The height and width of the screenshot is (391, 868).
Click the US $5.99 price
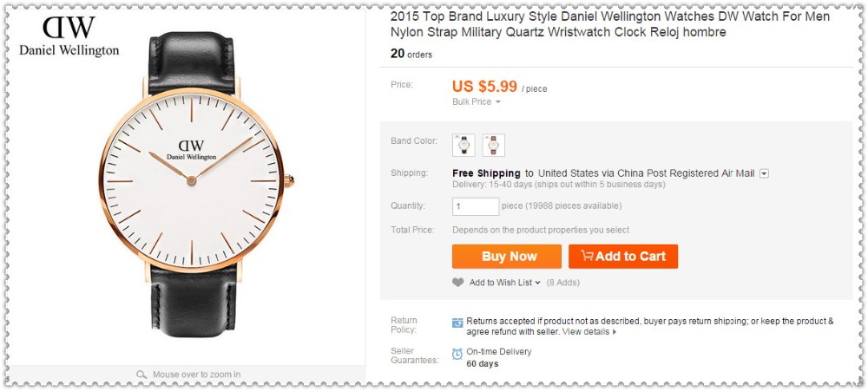[484, 86]
